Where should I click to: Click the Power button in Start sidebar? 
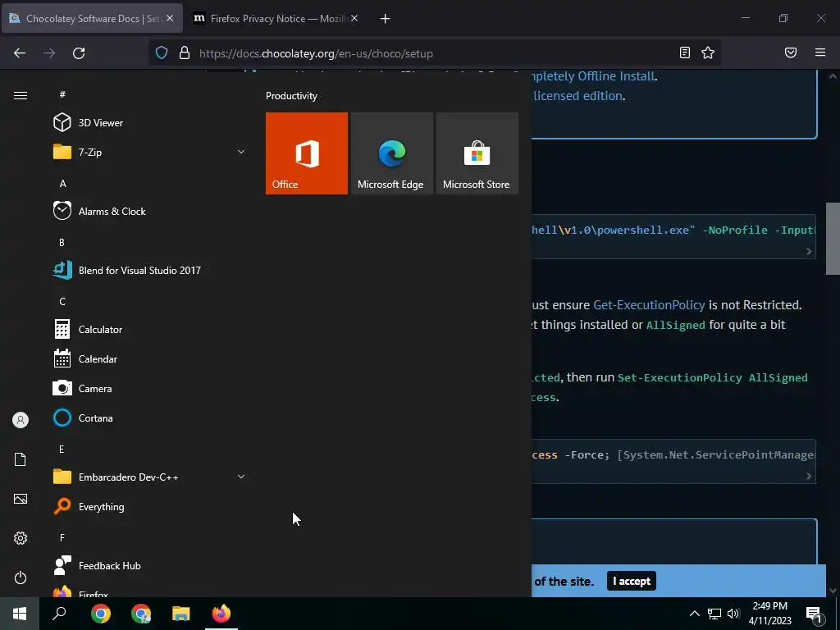click(21, 577)
